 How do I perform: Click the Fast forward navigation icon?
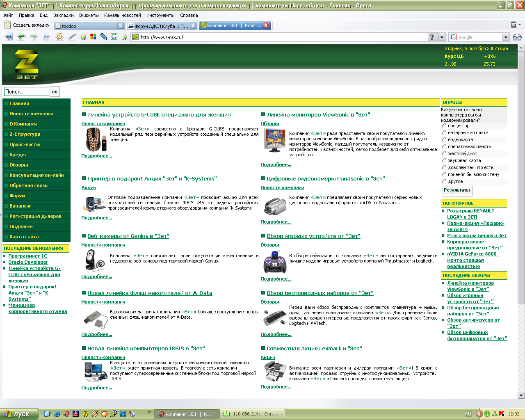(x=46, y=37)
